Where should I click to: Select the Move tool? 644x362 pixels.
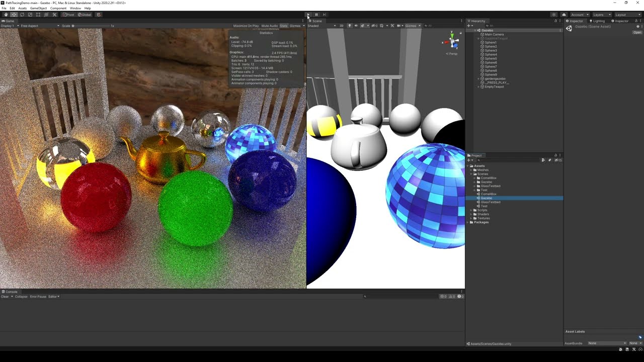click(x=14, y=15)
